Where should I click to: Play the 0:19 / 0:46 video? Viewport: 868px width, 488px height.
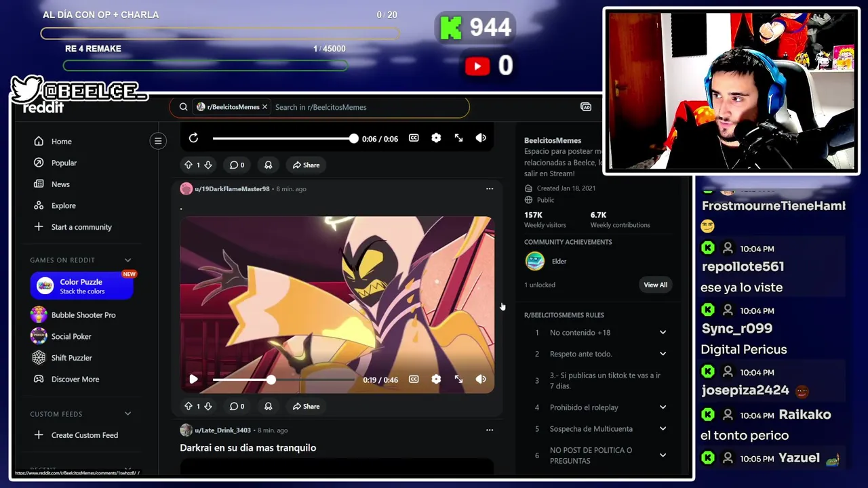(x=193, y=380)
